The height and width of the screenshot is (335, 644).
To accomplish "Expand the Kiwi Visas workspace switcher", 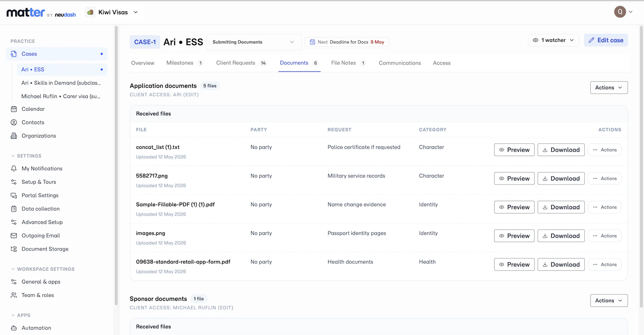I will tap(112, 12).
